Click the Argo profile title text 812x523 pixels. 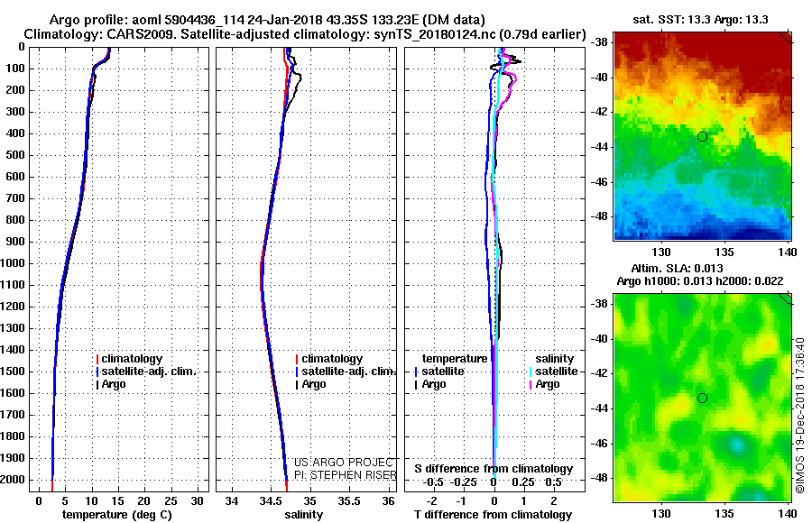coord(267,20)
